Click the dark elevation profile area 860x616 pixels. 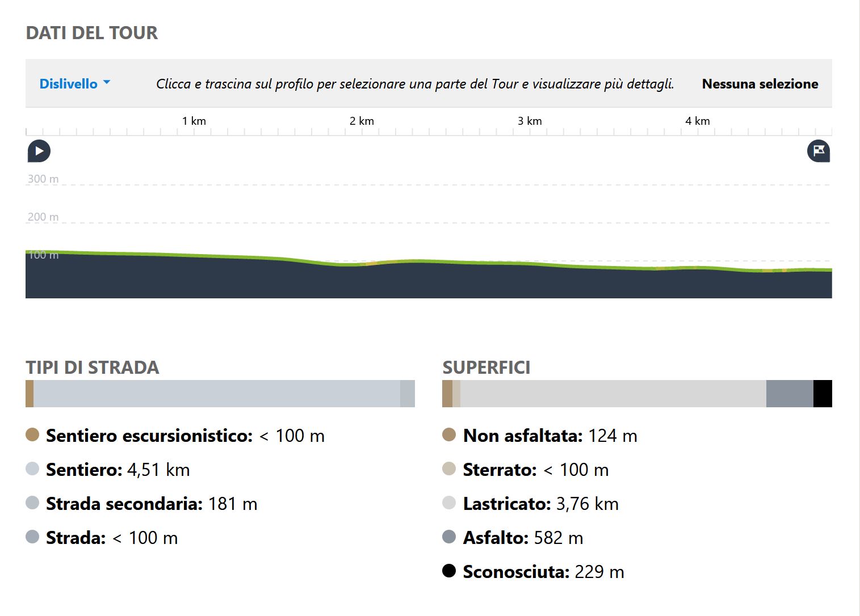429,281
